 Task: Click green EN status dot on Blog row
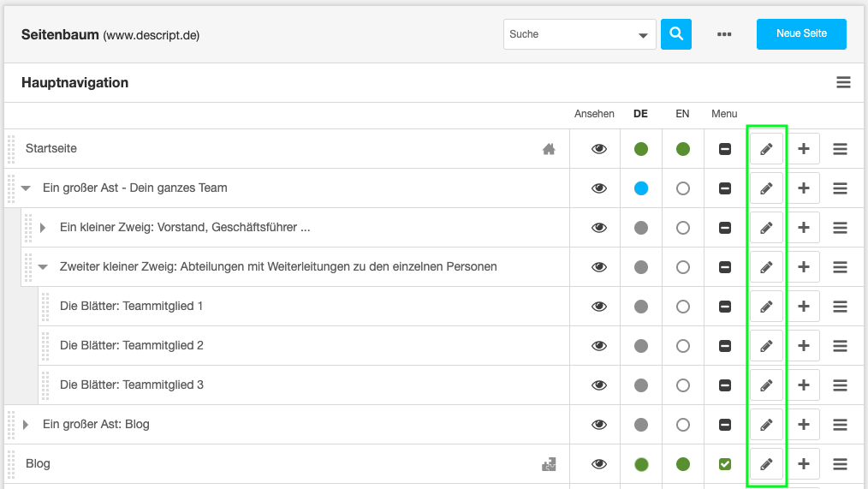[682, 463]
